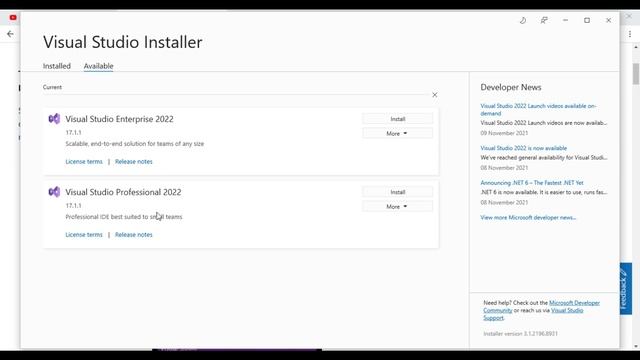Click the Visual Studio Professional 2022 logo icon
The height and width of the screenshot is (360, 640).
coord(54,192)
